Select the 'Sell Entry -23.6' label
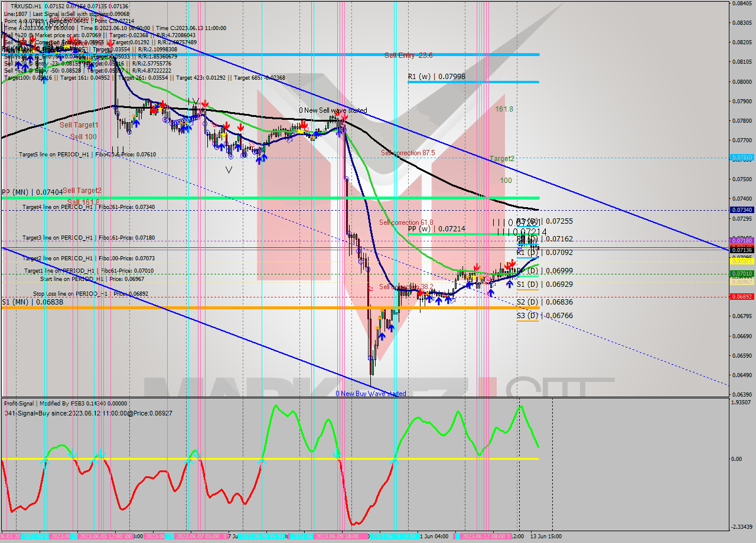756x543 pixels. 408,55
